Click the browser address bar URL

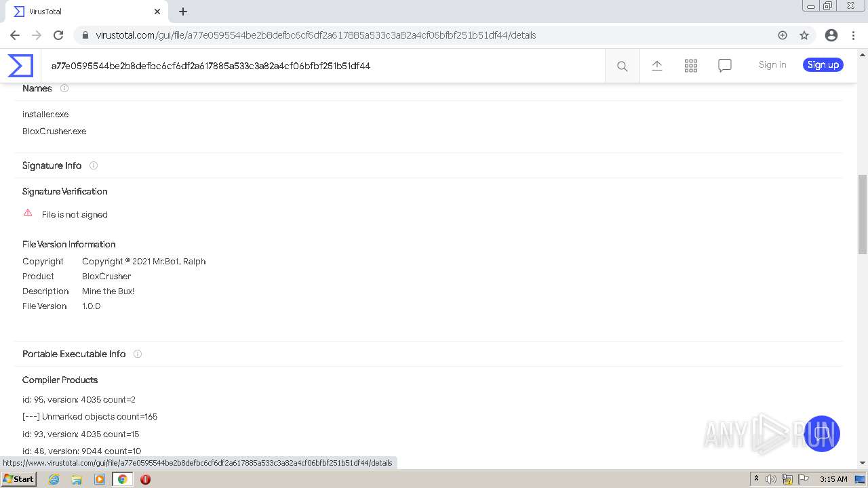316,35
